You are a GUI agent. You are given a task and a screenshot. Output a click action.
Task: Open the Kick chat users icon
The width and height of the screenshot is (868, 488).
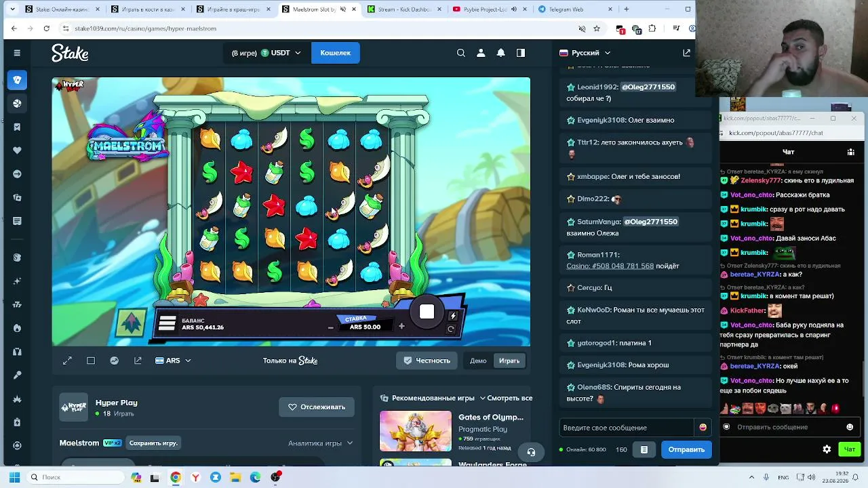pyautogui.click(x=850, y=152)
